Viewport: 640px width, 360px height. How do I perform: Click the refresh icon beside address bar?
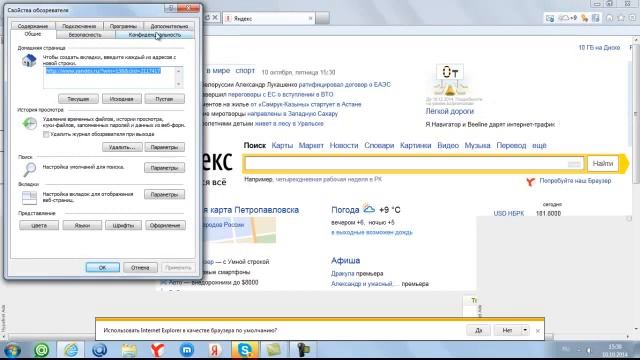point(207,18)
